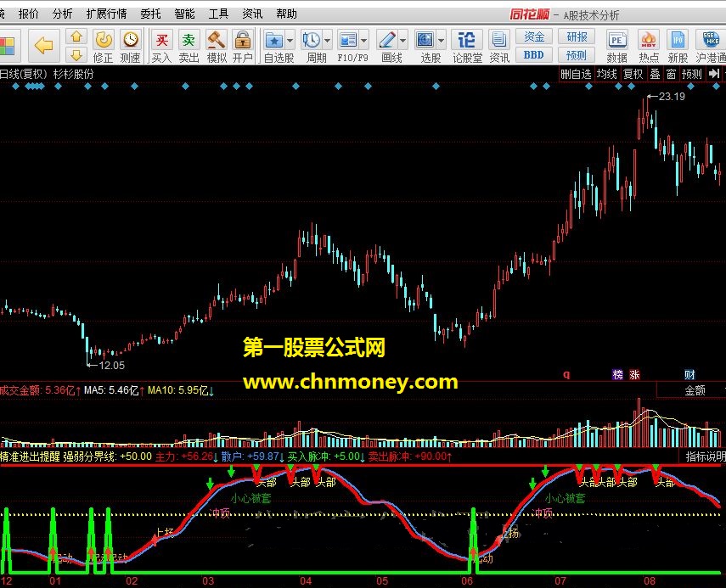
Task: Open the 报价 menu
Action: click(x=28, y=14)
